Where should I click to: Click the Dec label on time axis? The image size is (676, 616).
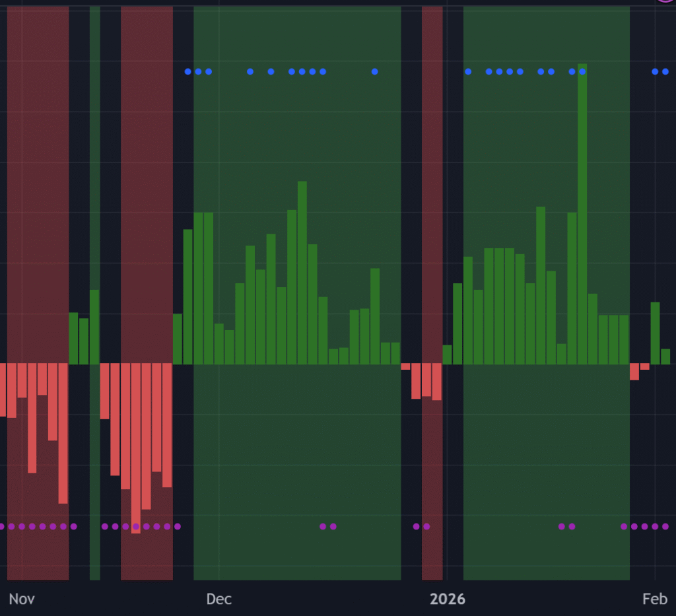click(x=219, y=599)
